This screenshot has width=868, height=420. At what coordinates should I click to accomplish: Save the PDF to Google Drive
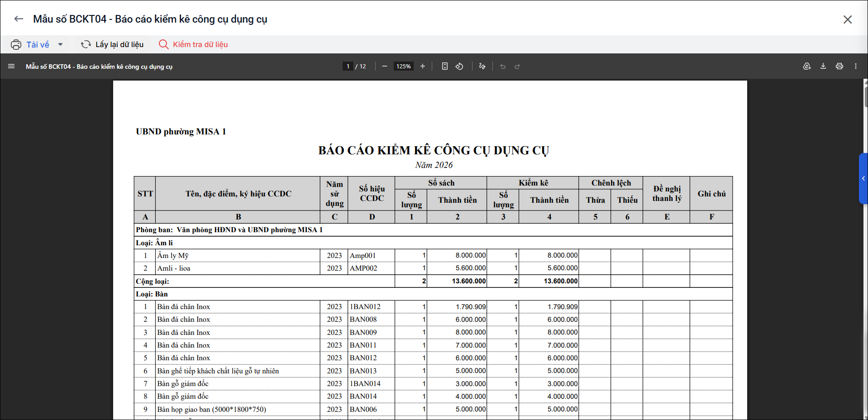[807, 66]
